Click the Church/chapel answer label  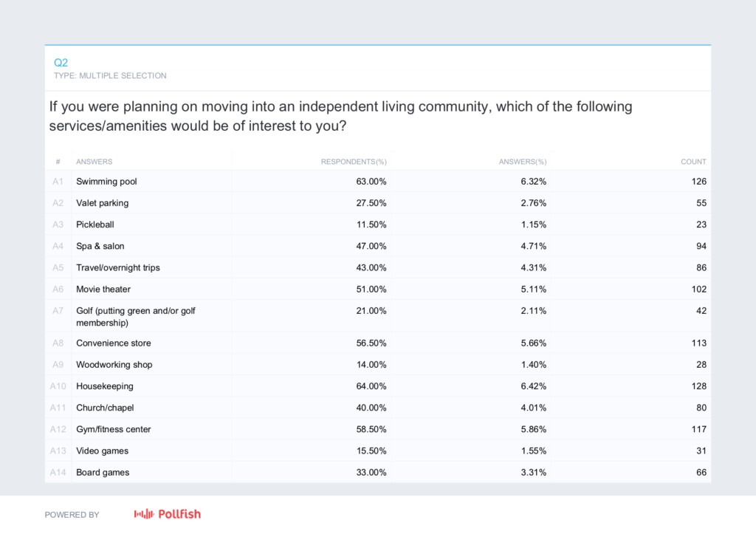(105, 407)
